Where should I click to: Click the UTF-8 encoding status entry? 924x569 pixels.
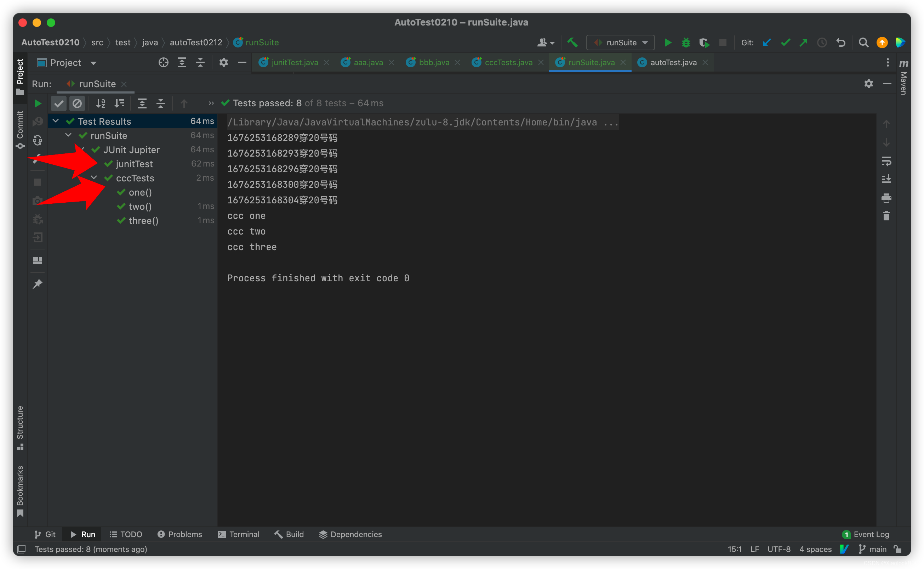tap(779, 549)
